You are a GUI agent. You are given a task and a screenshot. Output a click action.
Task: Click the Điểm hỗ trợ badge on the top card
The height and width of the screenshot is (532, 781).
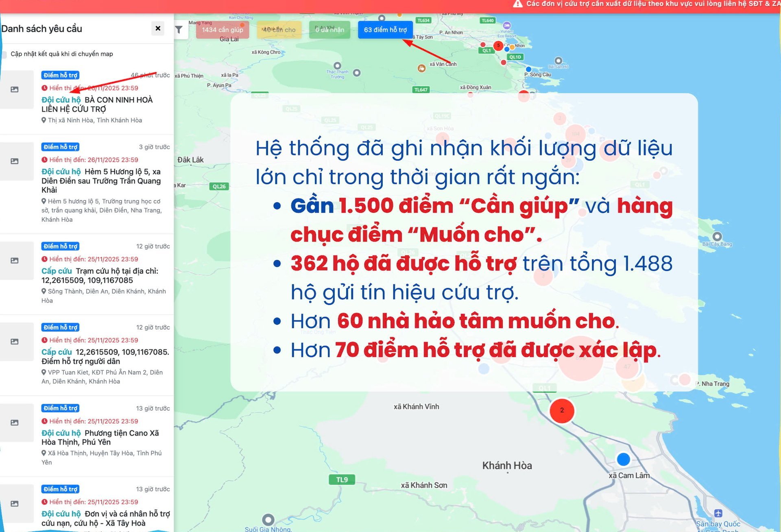coord(60,75)
